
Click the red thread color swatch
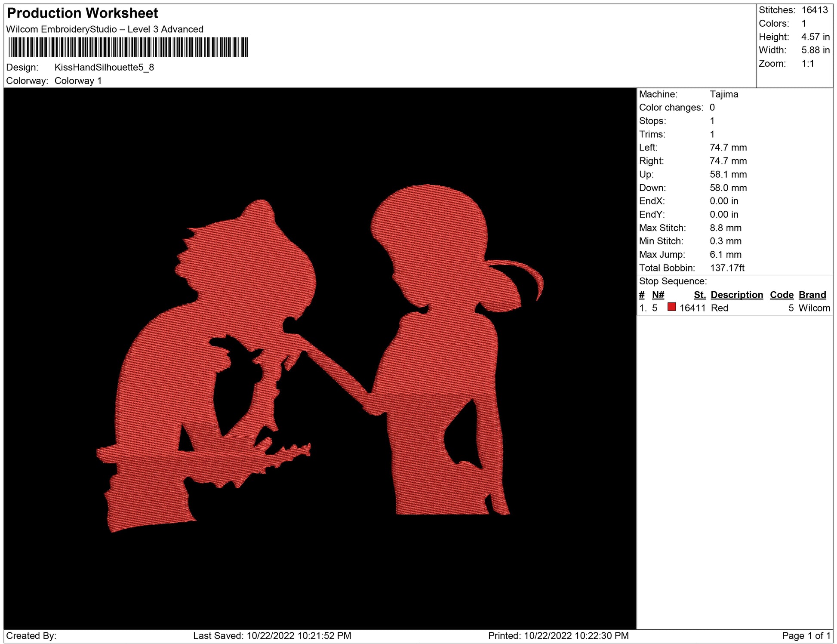671,307
